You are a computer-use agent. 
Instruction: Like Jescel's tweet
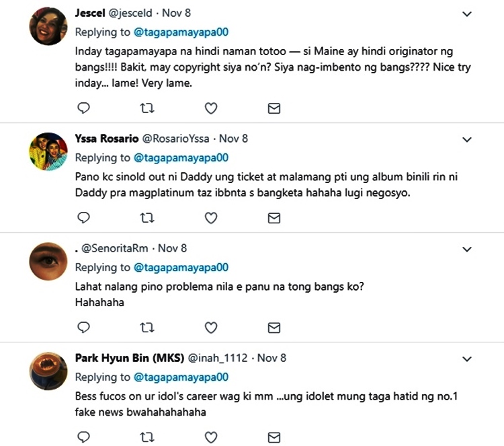(210, 108)
